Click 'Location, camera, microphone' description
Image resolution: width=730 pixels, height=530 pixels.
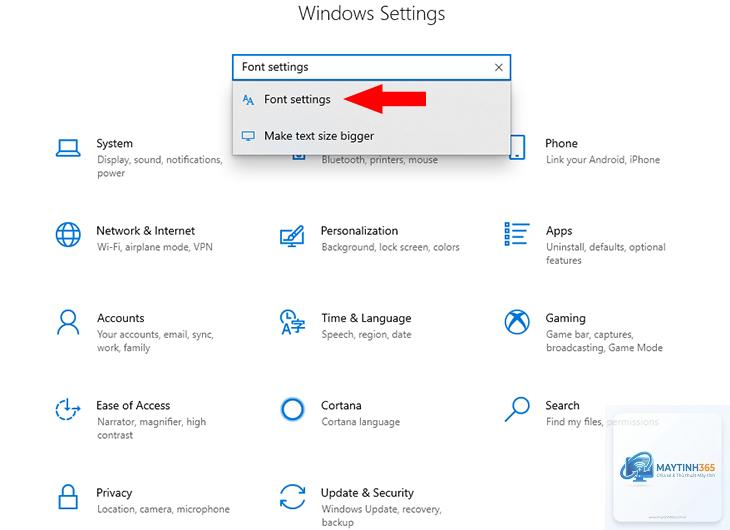click(x=163, y=510)
